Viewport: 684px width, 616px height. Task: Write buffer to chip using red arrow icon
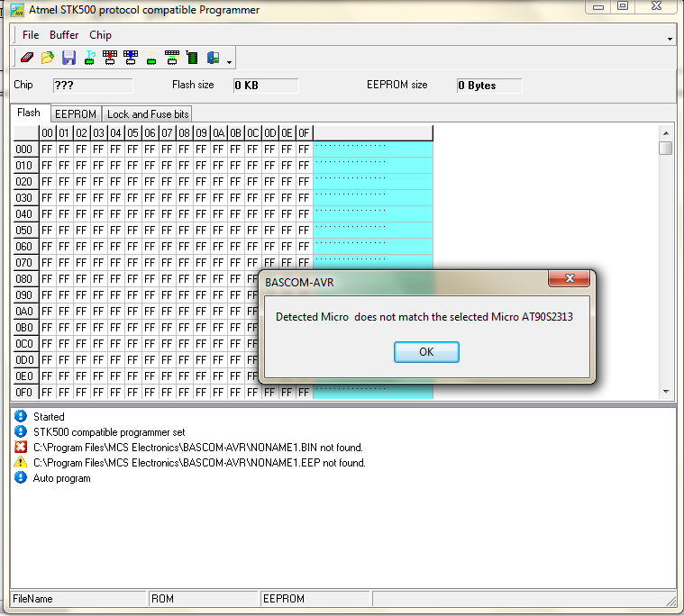coord(110,58)
